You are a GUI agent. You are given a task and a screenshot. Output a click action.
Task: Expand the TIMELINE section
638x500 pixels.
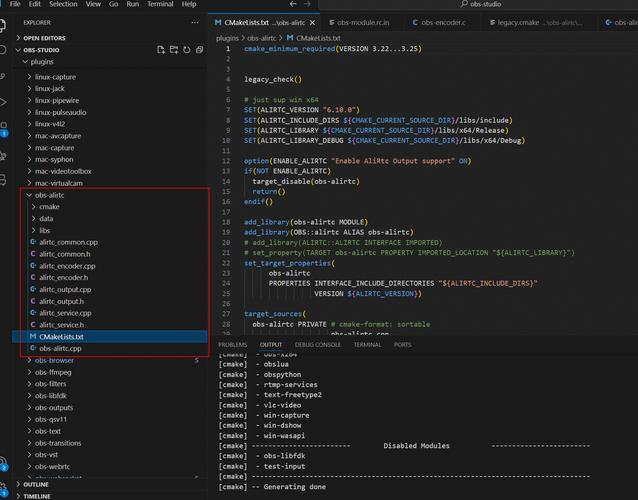pos(110,496)
